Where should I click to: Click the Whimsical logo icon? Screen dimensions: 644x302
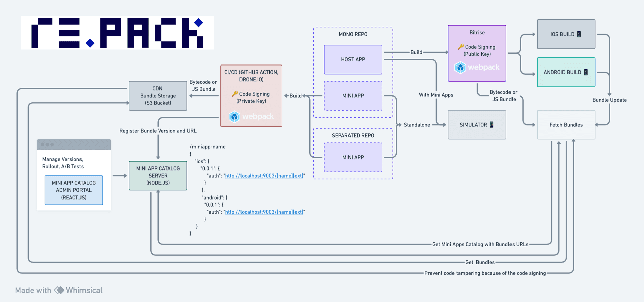click(59, 290)
